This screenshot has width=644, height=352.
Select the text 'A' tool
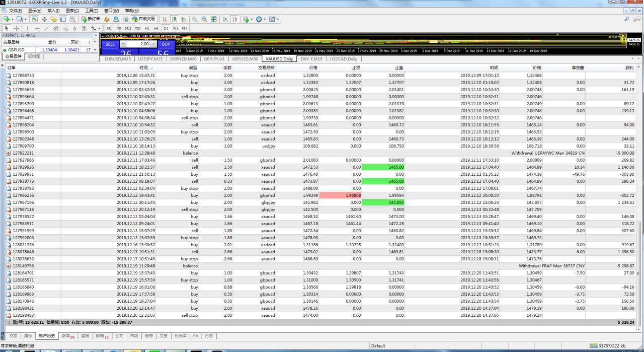click(x=74, y=28)
